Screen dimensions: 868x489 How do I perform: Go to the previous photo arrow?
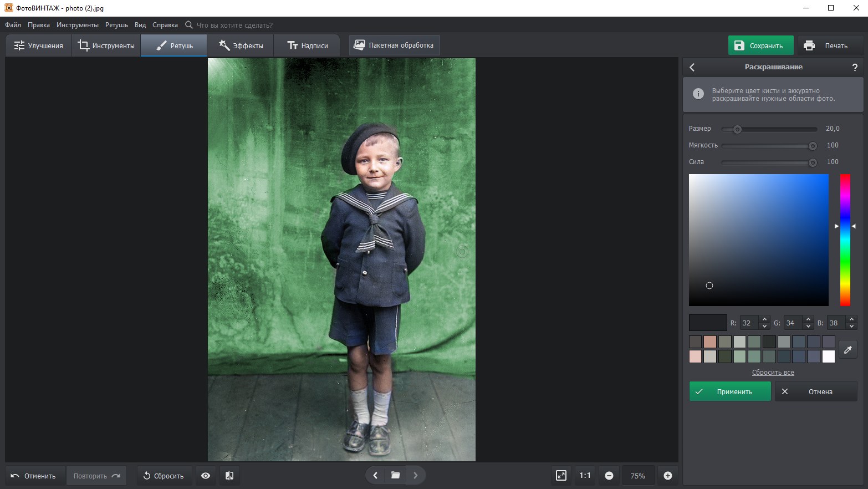tap(375, 475)
